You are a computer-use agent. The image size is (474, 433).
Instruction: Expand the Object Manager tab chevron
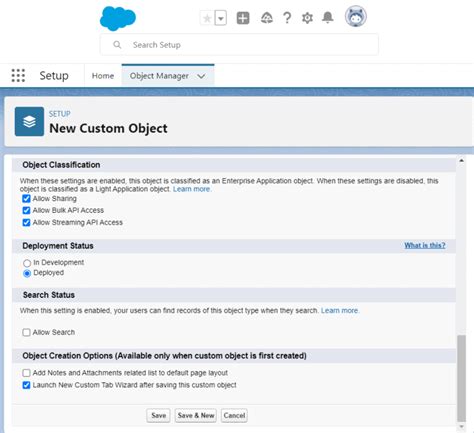201,76
